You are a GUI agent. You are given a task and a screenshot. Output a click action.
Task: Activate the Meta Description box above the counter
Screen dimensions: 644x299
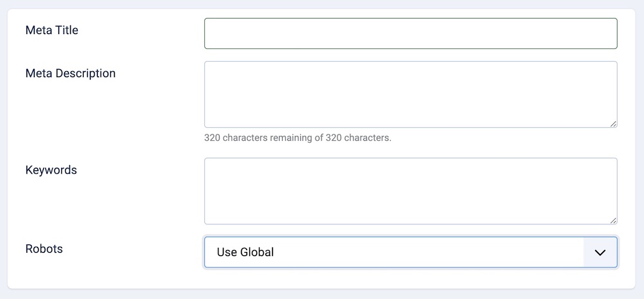pos(410,94)
